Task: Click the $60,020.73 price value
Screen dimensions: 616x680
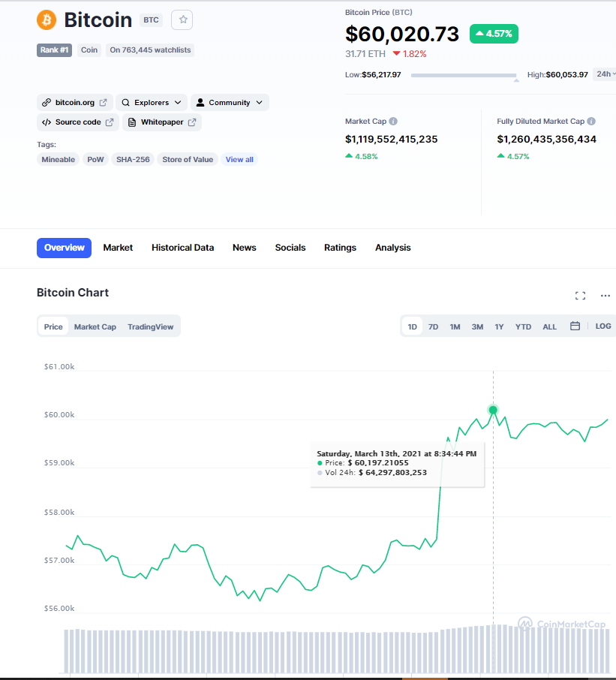Action: (402, 35)
